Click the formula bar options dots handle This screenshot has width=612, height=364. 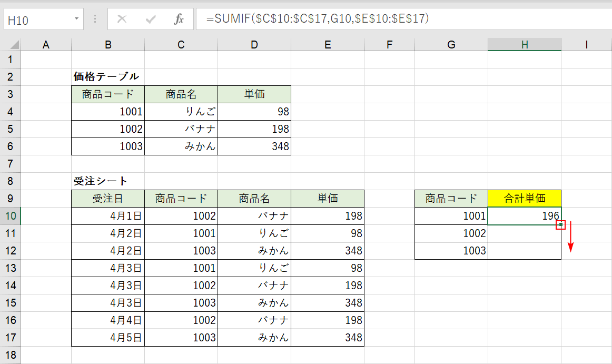(95, 19)
